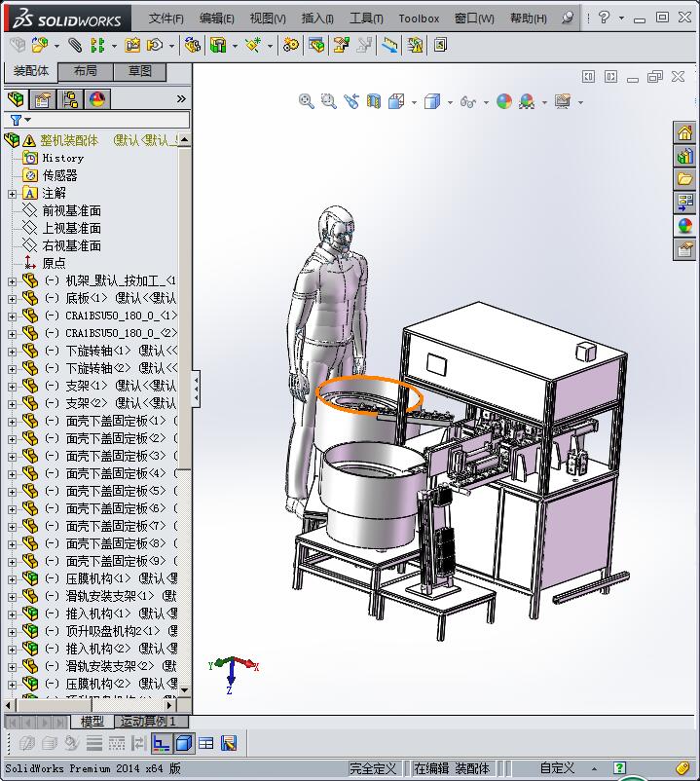
Task: Click the Section View icon
Action: [374, 101]
